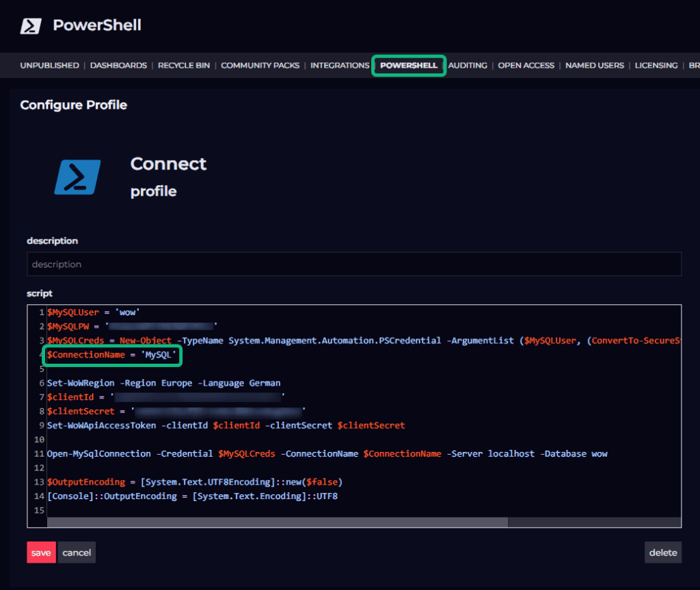Open the Recycle Bin tab

184,65
